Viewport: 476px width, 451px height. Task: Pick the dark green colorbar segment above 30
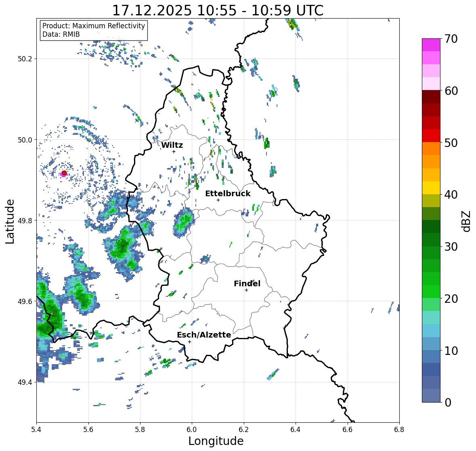click(431, 239)
